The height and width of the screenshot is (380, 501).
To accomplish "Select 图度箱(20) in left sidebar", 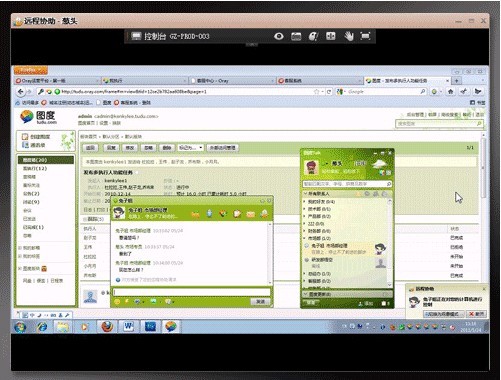I will [46, 160].
